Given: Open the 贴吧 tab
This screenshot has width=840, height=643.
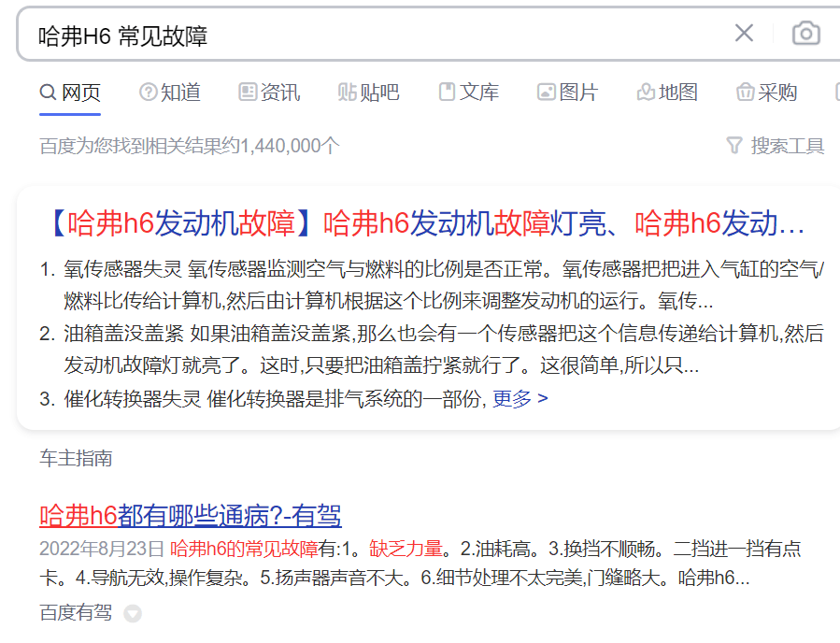Looking at the screenshot, I should 368,93.
